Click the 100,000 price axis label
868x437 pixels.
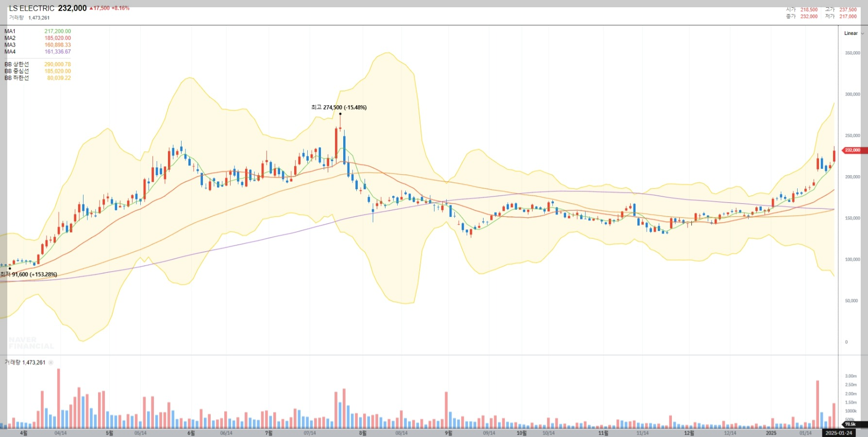point(852,259)
